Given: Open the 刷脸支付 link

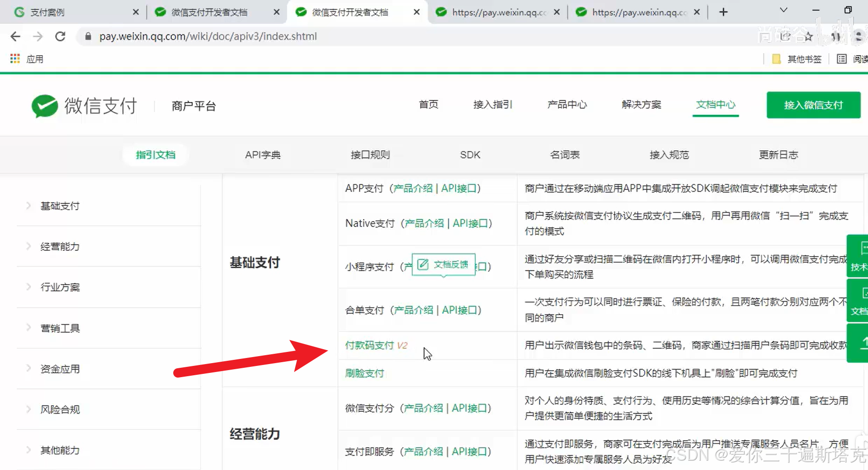Looking at the screenshot, I should tap(364, 373).
